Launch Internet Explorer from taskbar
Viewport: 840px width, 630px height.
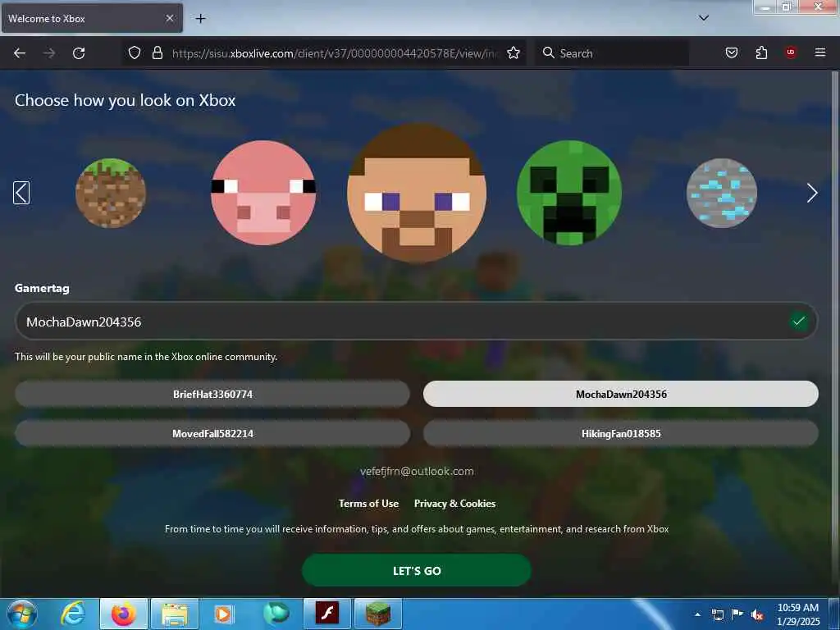click(73, 614)
